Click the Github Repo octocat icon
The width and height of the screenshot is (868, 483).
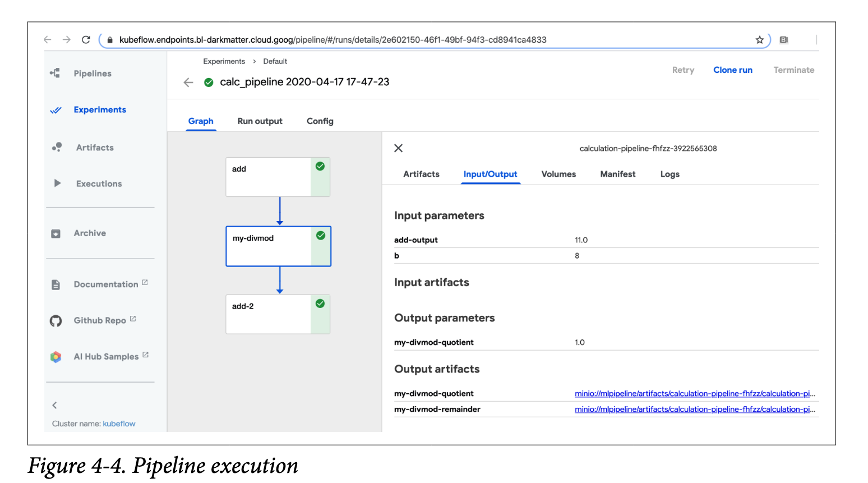56,321
